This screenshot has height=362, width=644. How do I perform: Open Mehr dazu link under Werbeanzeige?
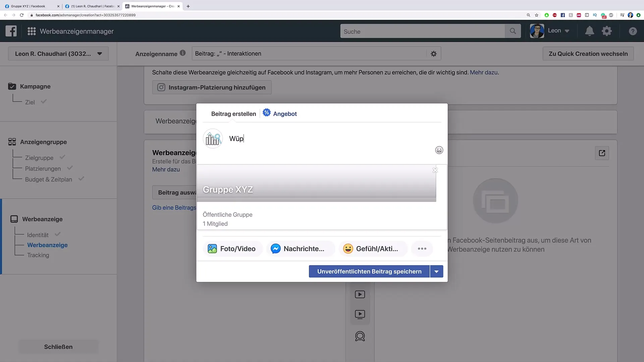coord(166,170)
